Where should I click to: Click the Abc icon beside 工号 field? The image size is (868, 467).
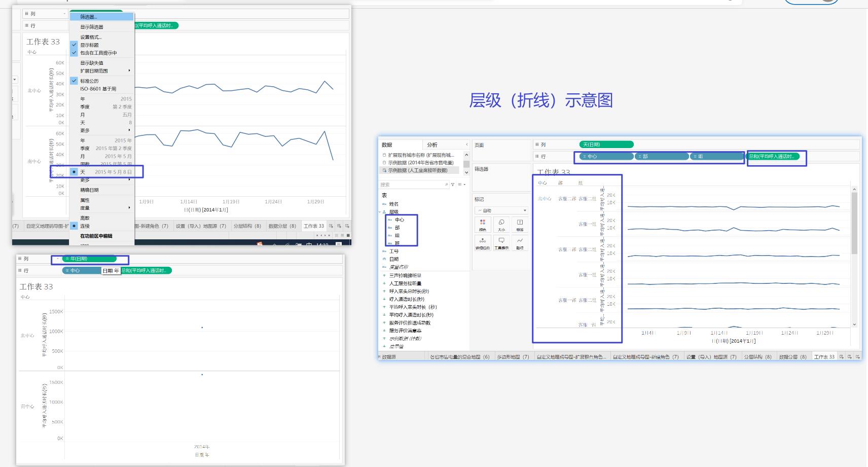pos(384,251)
